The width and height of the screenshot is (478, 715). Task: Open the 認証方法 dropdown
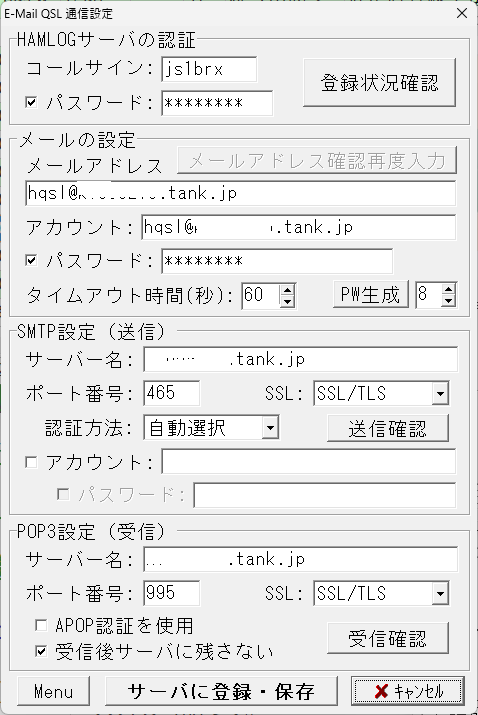270,428
